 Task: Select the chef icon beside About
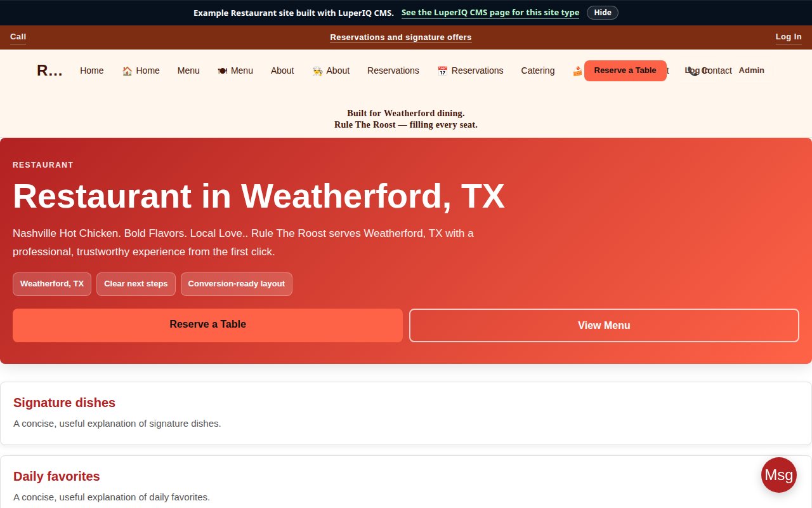[x=318, y=71]
